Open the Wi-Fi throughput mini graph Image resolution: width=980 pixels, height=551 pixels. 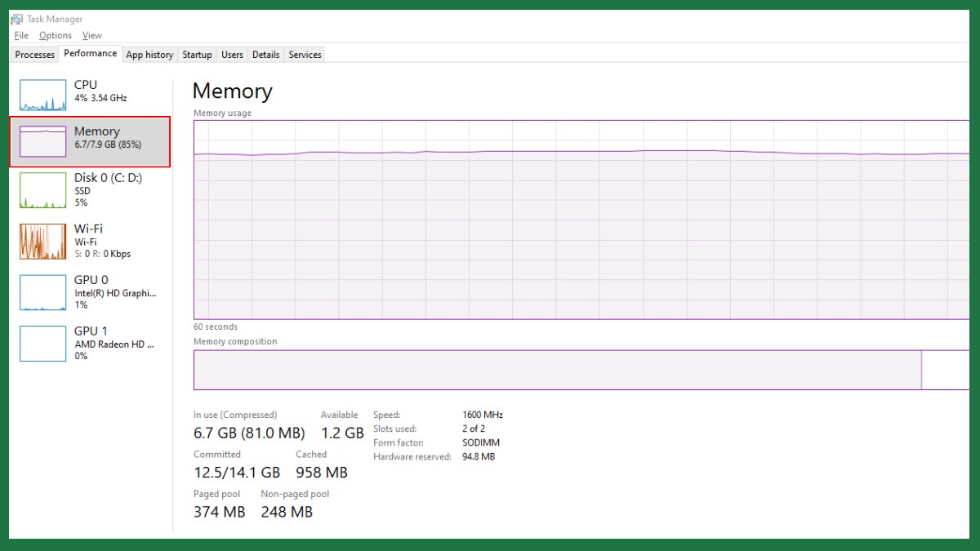(42, 242)
